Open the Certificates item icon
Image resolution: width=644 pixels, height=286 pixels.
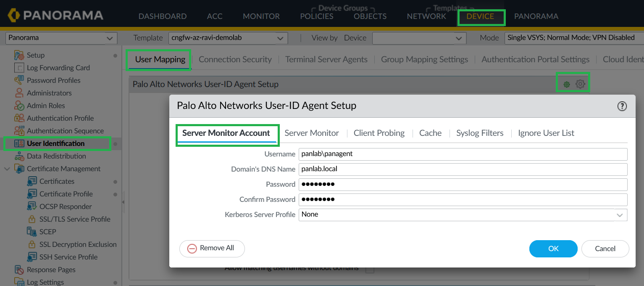pos(32,181)
